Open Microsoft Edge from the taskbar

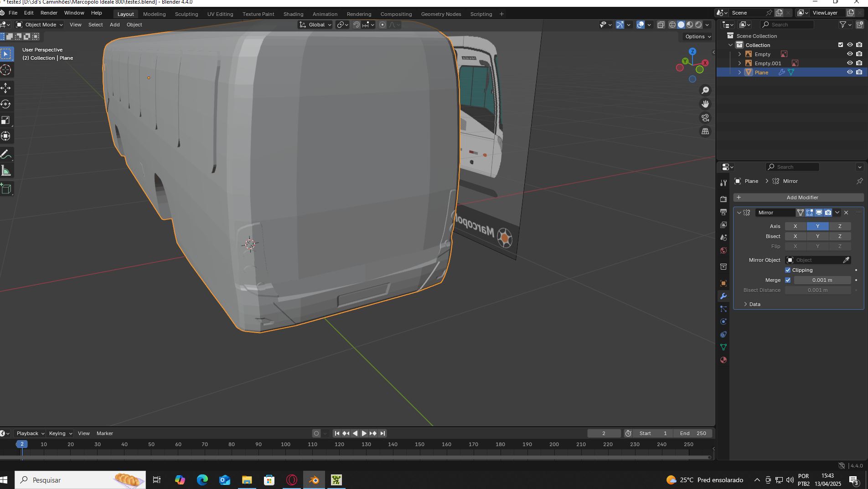coord(202,480)
